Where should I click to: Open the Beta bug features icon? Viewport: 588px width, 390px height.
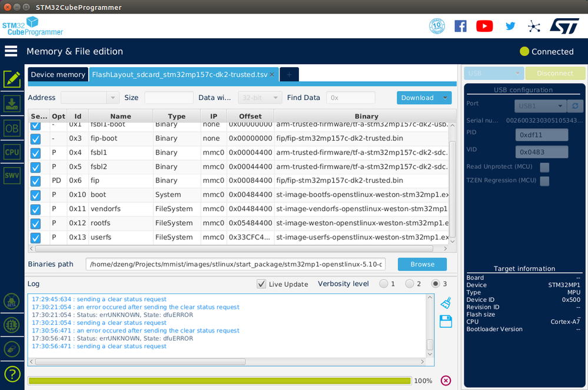(12, 301)
